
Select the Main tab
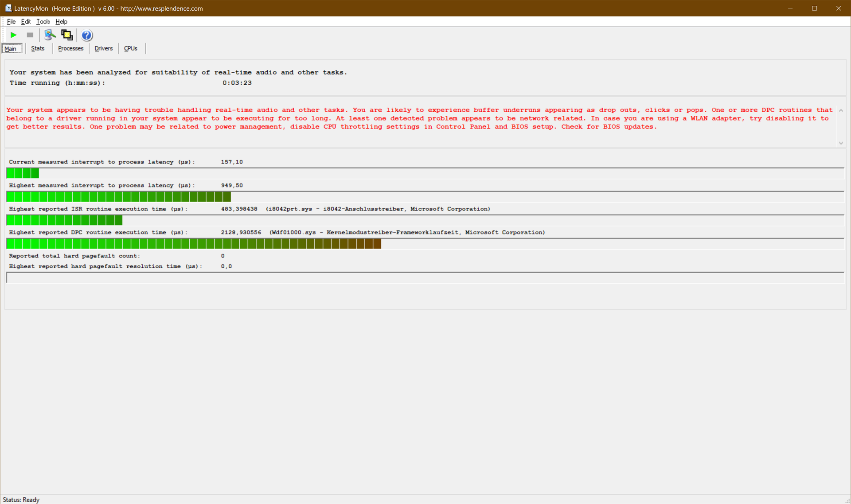tap(11, 49)
